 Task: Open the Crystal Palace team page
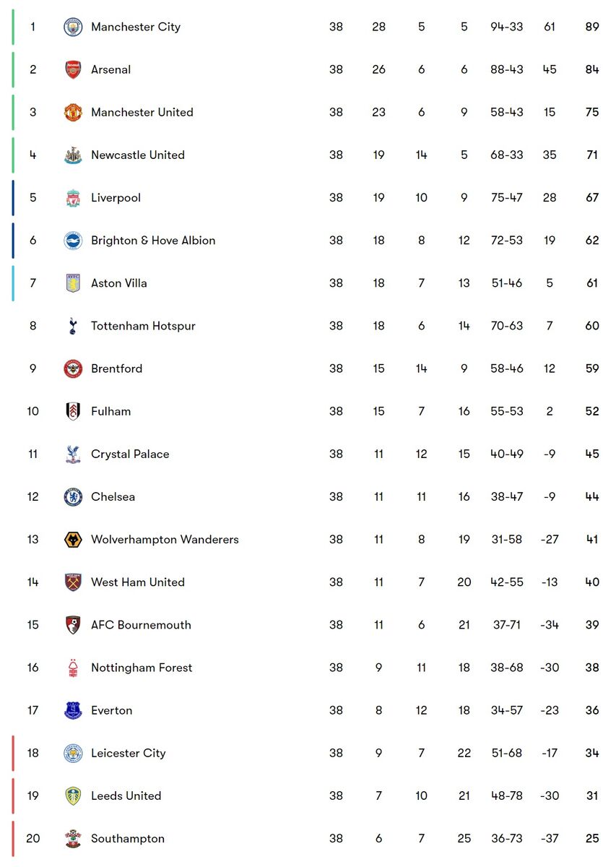click(130, 454)
